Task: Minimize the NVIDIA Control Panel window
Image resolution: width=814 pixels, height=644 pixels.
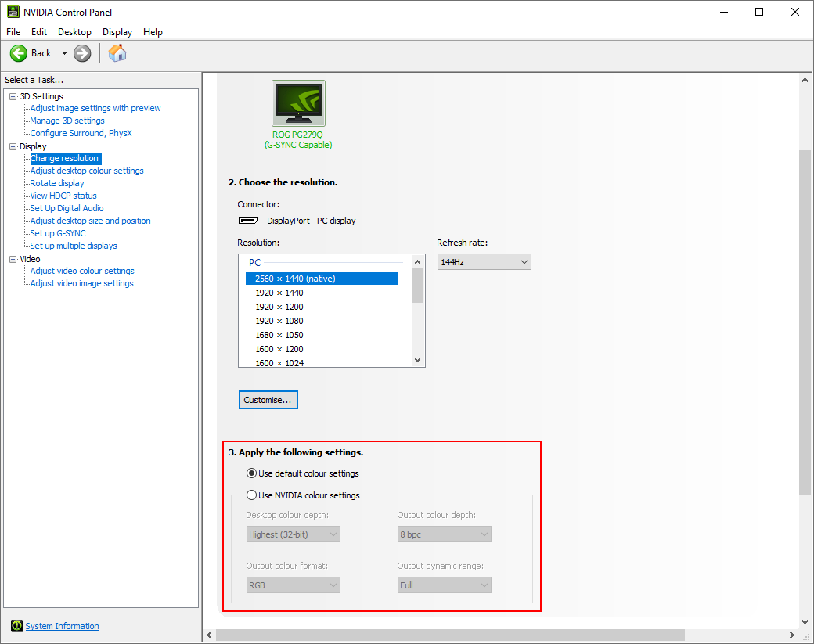Action: click(724, 12)
